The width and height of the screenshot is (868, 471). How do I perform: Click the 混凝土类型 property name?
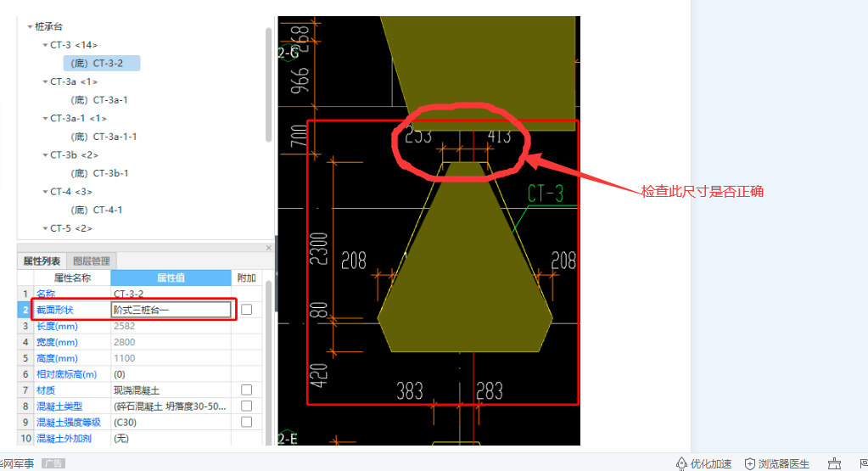pyautogui.click(x=59, y=407)
